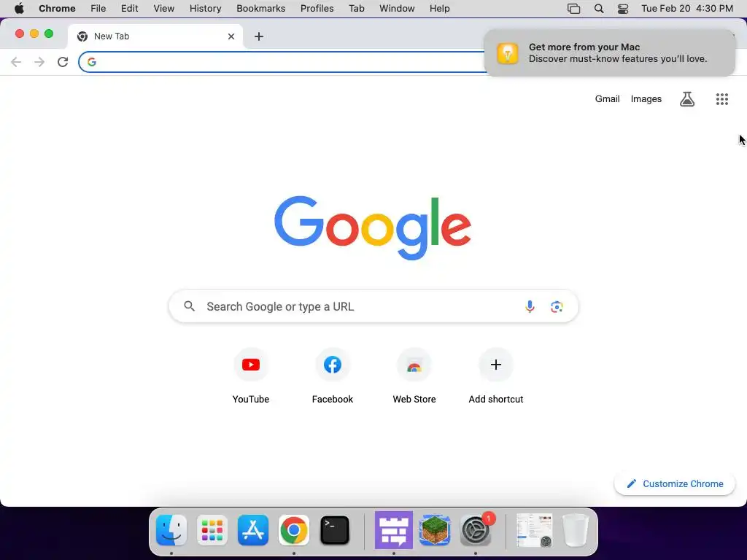The width and height of the screenshot is (747, 560).
Task: Open the Tab menu in menu bar
Action: click(x=356, y=9)
